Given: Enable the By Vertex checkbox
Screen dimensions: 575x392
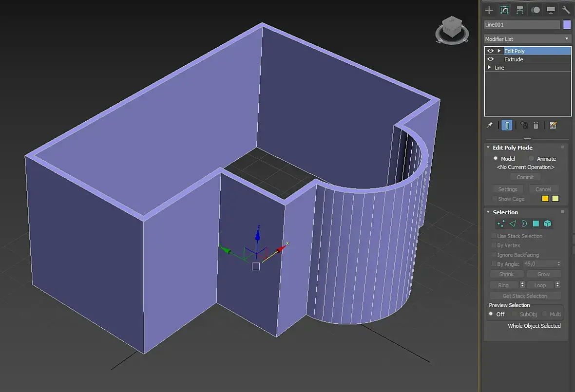Looking at the screenshot, I should click(x=494, y=245).
